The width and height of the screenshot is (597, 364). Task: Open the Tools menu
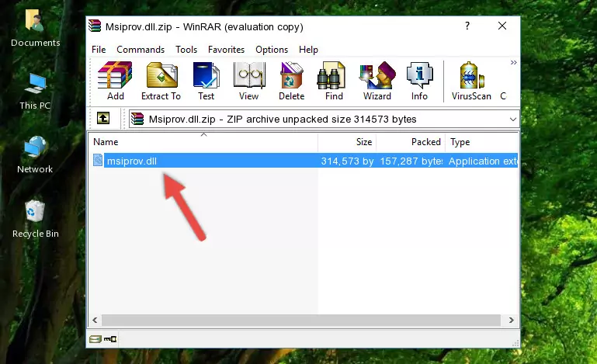[x=186, y=50]
